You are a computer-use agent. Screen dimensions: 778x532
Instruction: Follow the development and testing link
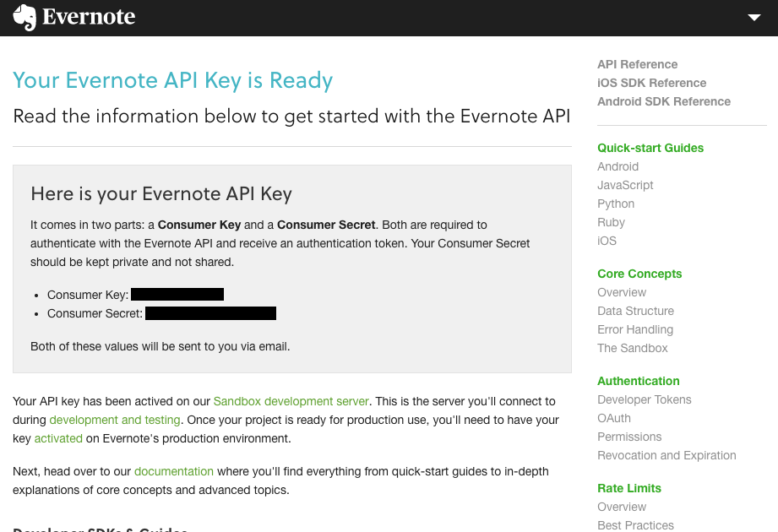(115, 420)
